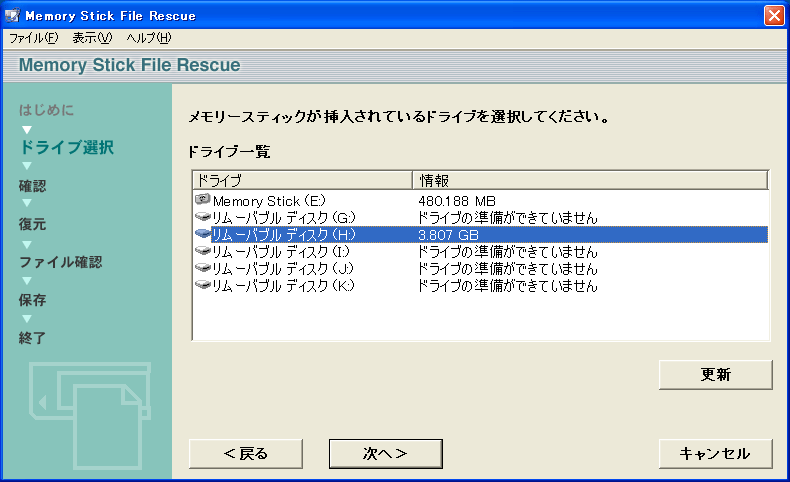
Task: Click drive-not-ready text in the I: row
Action: 507,252
